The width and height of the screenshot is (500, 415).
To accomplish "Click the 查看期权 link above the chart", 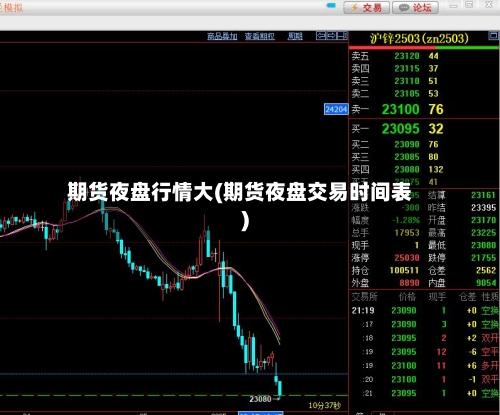I will 260,36.
